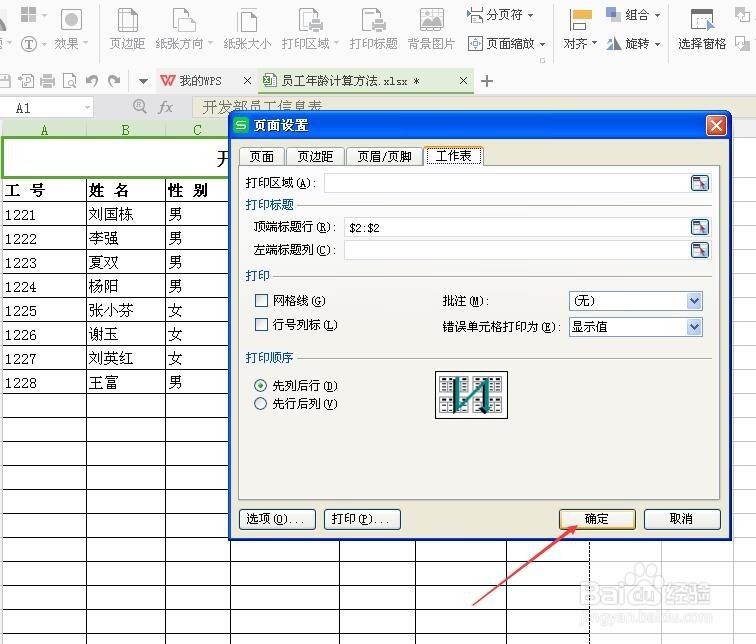Click the undo arrow

pos(92,80)
